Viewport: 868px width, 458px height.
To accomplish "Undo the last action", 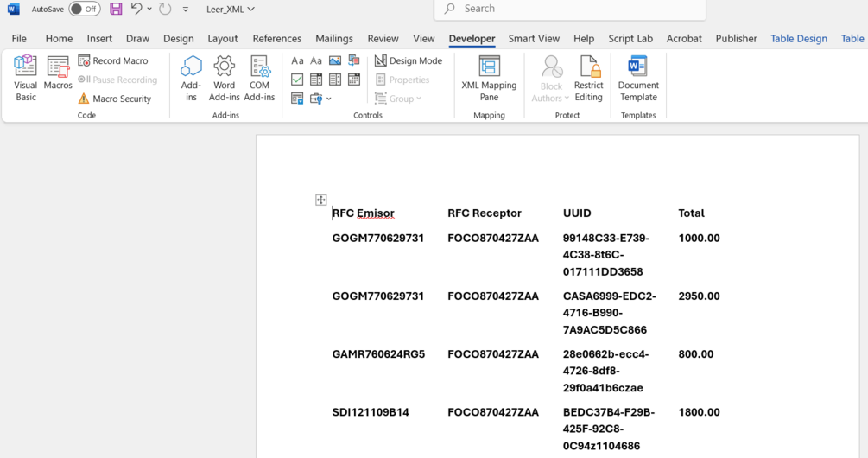I will 136,9.
